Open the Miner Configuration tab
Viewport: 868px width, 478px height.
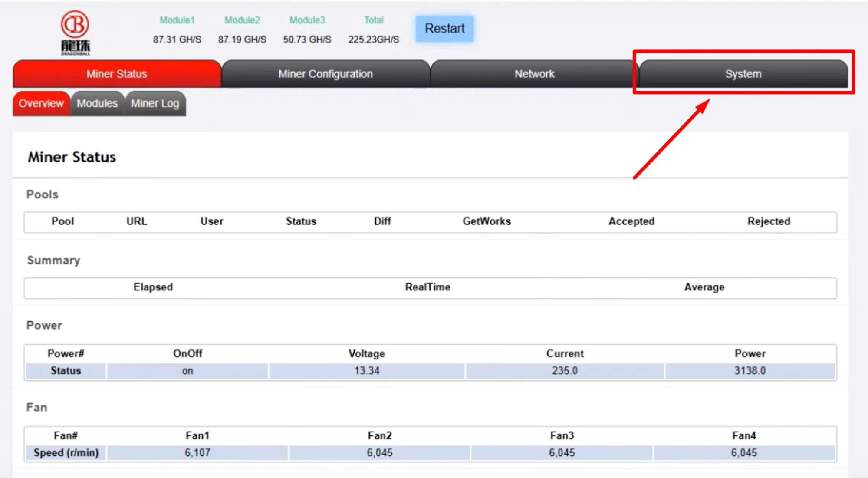pyautogui.click(x=325, y=74)
